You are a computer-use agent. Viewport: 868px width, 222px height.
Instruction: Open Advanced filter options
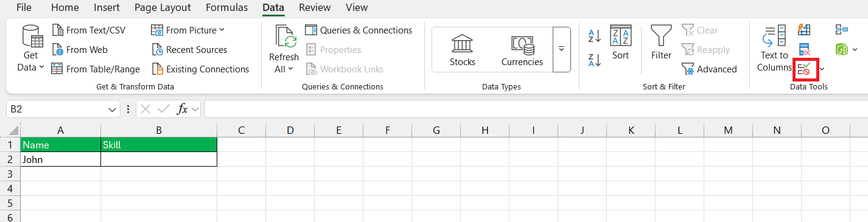coord(709,69)
